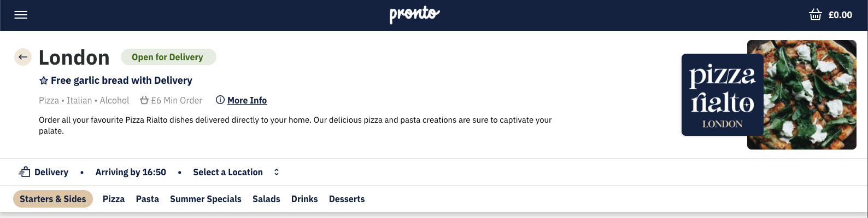Screen dimensions: 868x218
Task: Go back using the arrow button
Action: pyautogui.click(x=23, y=57)
